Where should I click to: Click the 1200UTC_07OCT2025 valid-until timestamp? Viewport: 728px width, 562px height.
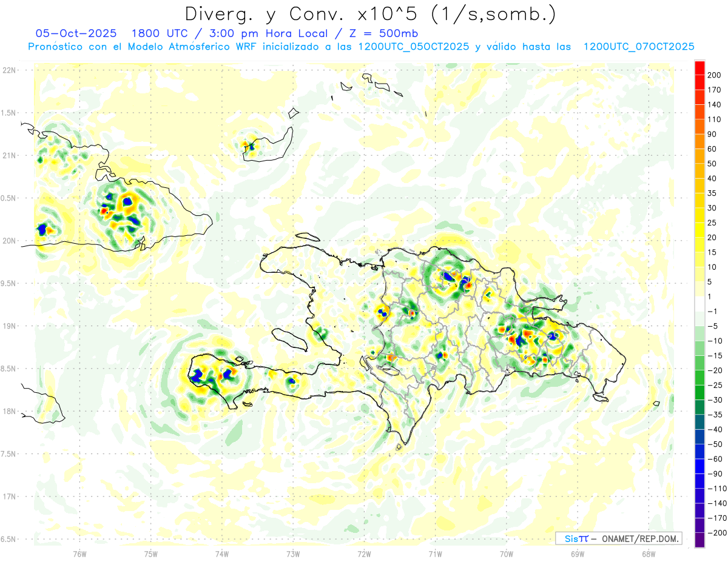click(x=638, y=47)
